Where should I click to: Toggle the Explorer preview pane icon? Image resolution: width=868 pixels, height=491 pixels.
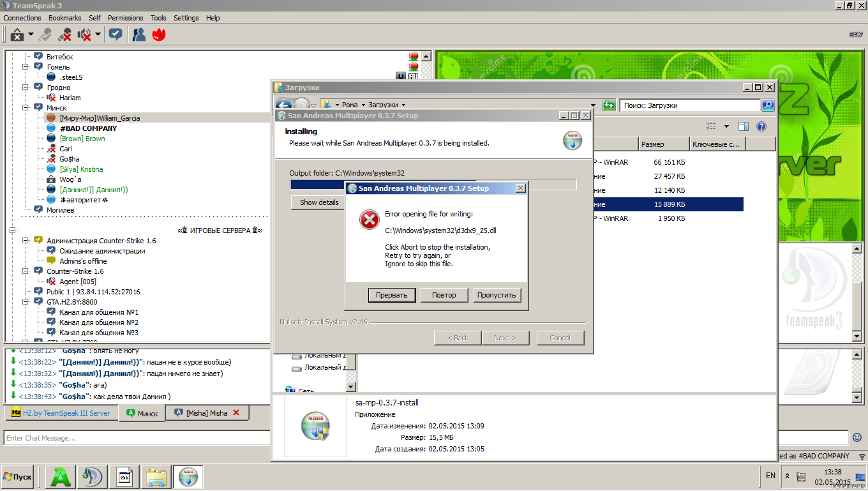coord(743,126)
